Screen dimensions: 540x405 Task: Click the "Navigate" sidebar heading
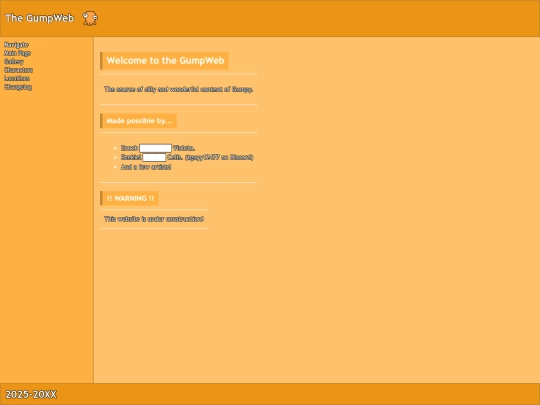click(16, 44)
